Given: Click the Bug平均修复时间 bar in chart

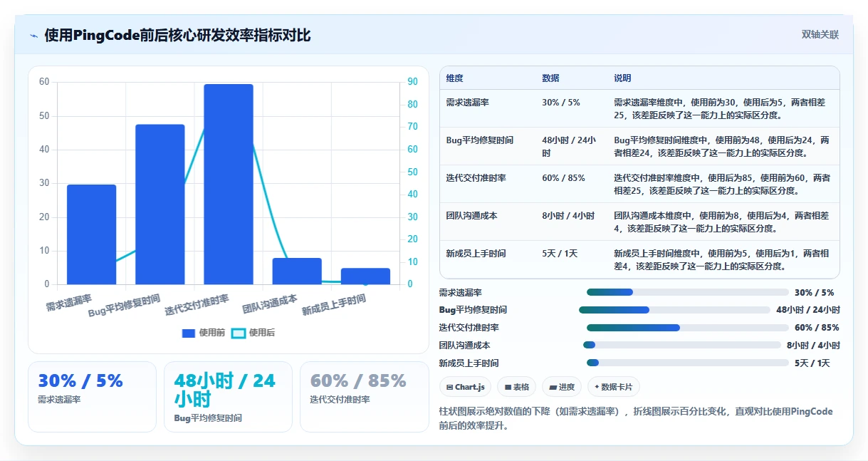Looking at the screenshot, I should click(x=160, y=204).
